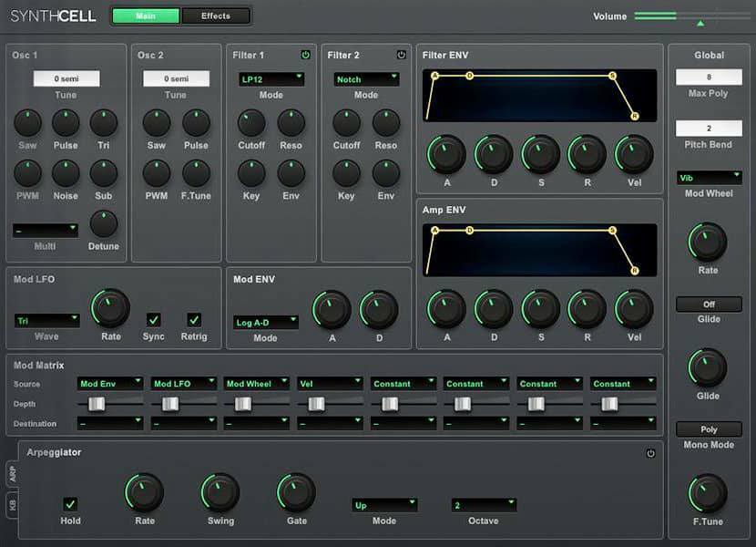The height and width of the screenshot is (547, 756).
Task: Click the Osc 1 Saw knob
Action: click(27, 123)
